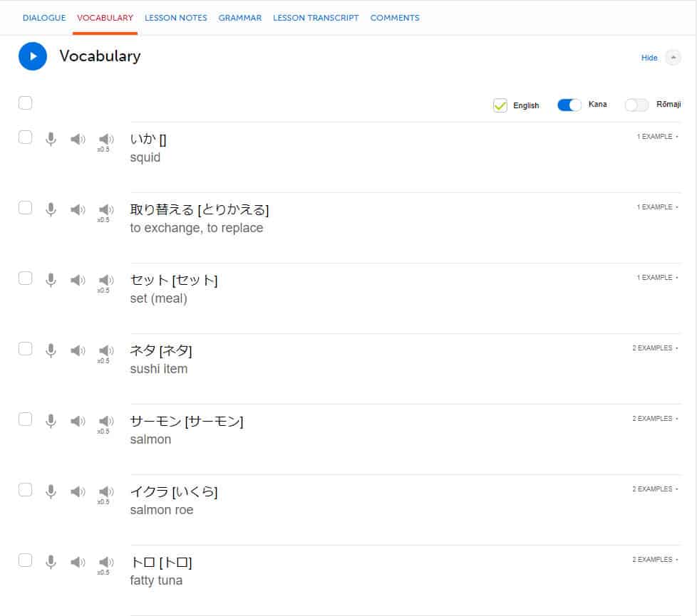Viewport: 697px width, 616px height.
Task: Check the select-all box above the vocabulary list
Action: tap(25, 103)
